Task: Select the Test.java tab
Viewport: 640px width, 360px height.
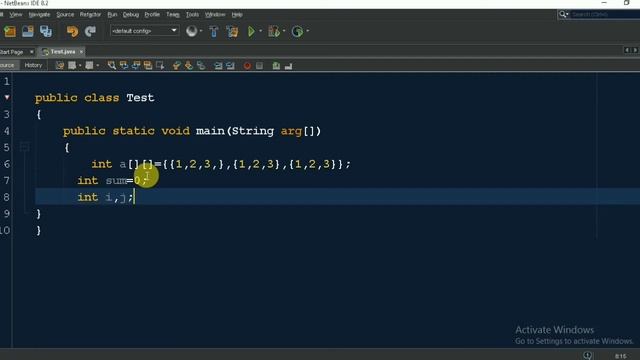Action: (62, 52)
